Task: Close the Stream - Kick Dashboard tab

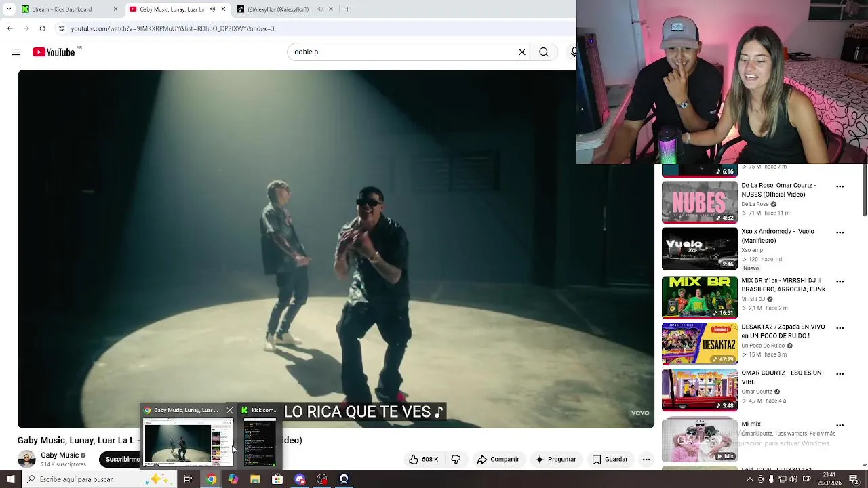Action: pyautogui.click(x=115, y=9)
